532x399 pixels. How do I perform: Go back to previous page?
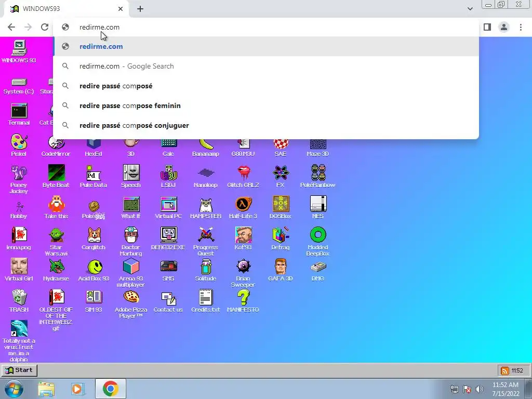[x=11, y=27]
